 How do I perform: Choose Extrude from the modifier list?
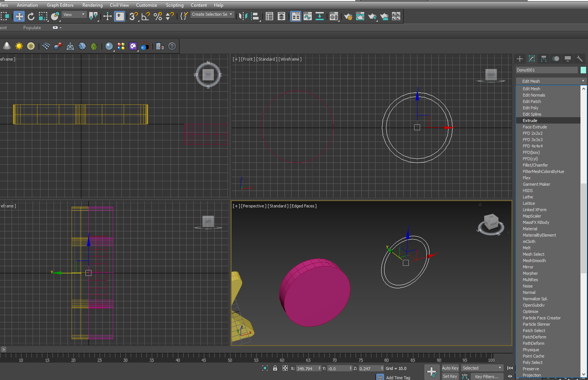click(530, 121)
